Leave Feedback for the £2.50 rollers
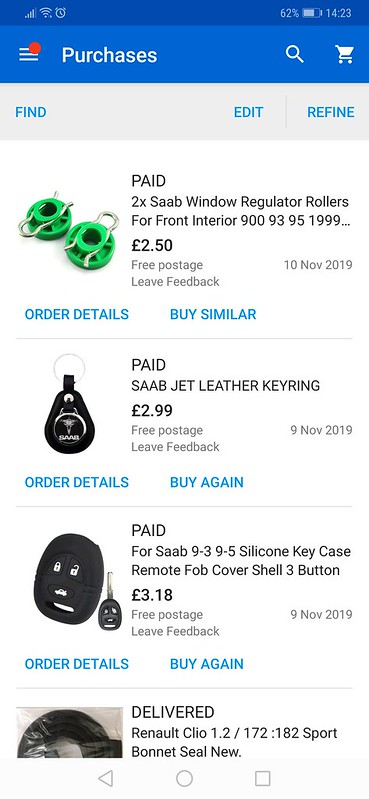This screenshot has width=369, height=799. pos(175,282)
